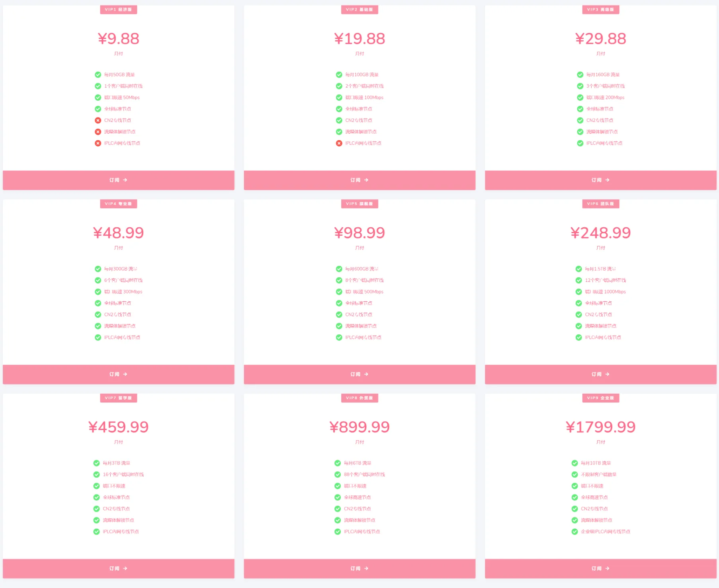This screenshot has width=719, height=588.
Task: Click green check beside 每月50GB流量
Action: [98, 75]
